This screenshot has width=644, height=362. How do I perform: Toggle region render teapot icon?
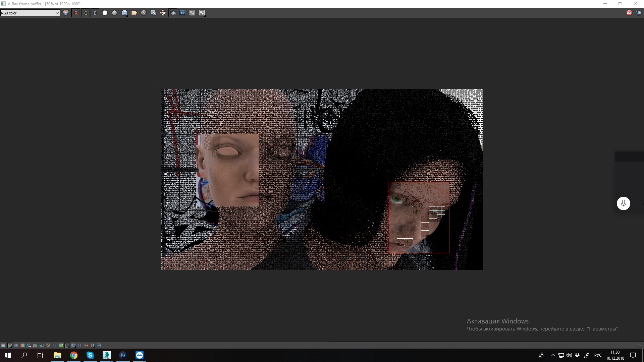173,13
